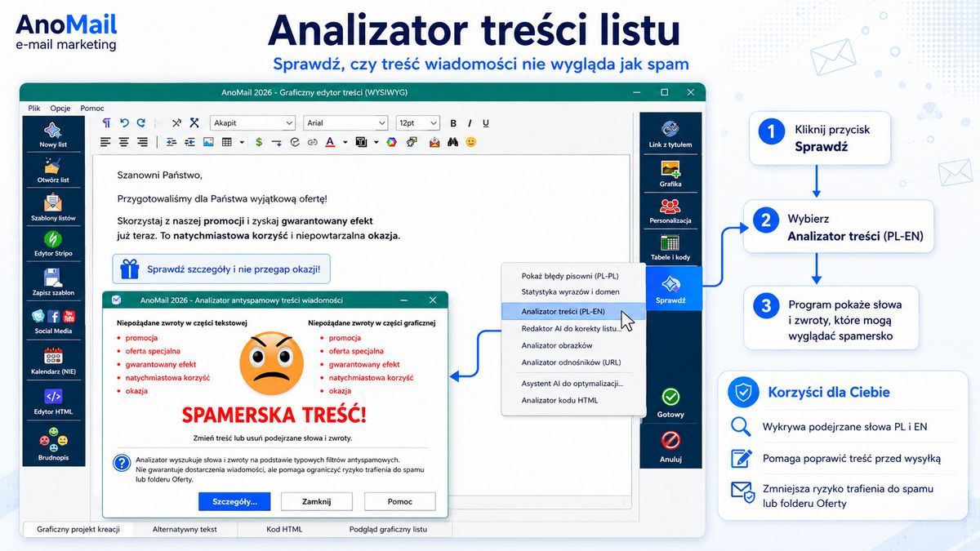Open the Personalizacja panel button
Screen dimensions: 980x551
[670, 210]
